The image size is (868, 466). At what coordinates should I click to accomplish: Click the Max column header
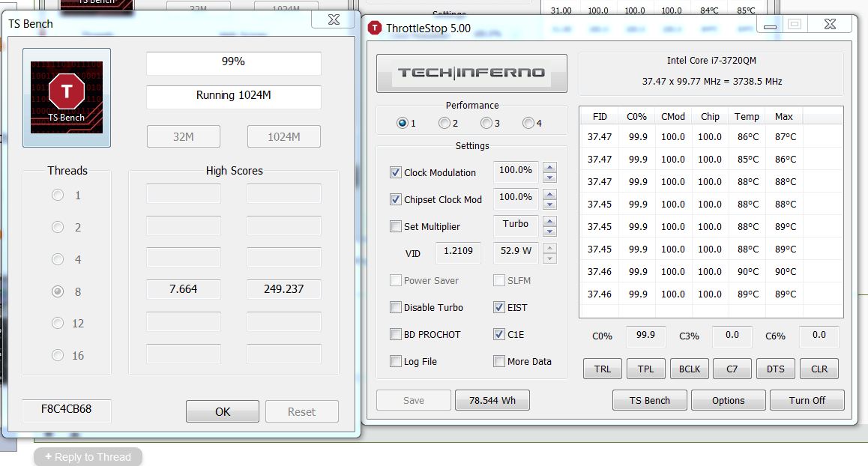pos(784,116)
